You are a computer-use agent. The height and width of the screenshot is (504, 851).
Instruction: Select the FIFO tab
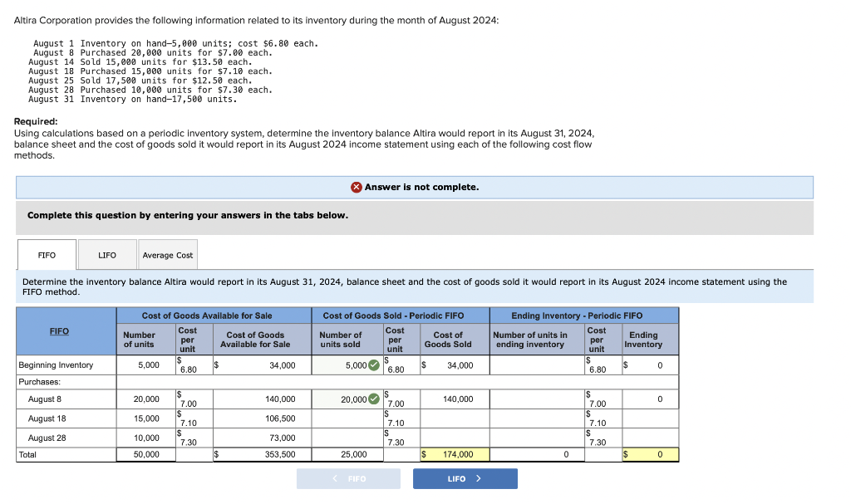tap(47, 254)
